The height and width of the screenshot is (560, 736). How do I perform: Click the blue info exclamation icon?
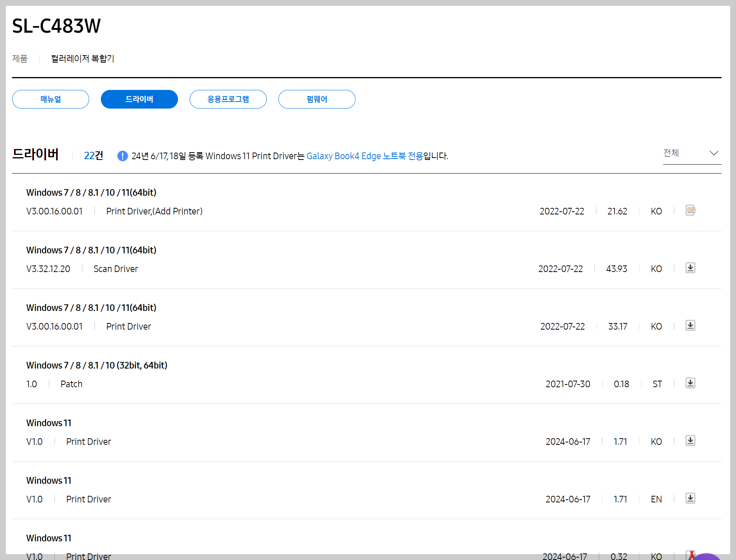pyautogui.click(x=122, y=156)
